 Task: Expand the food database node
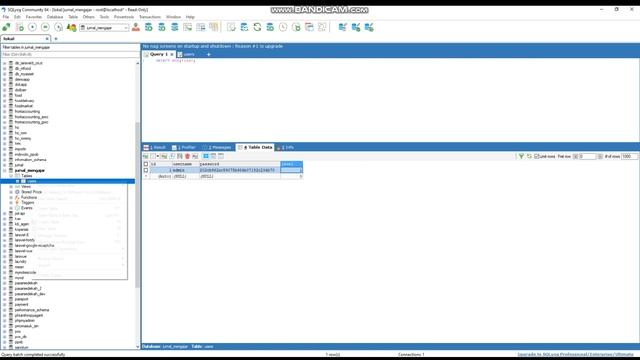(4, 96)
